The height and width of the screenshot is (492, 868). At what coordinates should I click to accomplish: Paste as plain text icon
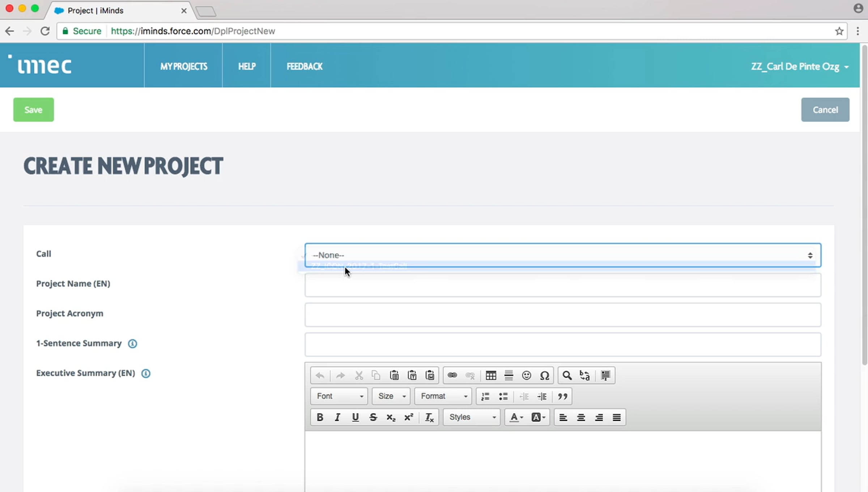pos(412,376)
